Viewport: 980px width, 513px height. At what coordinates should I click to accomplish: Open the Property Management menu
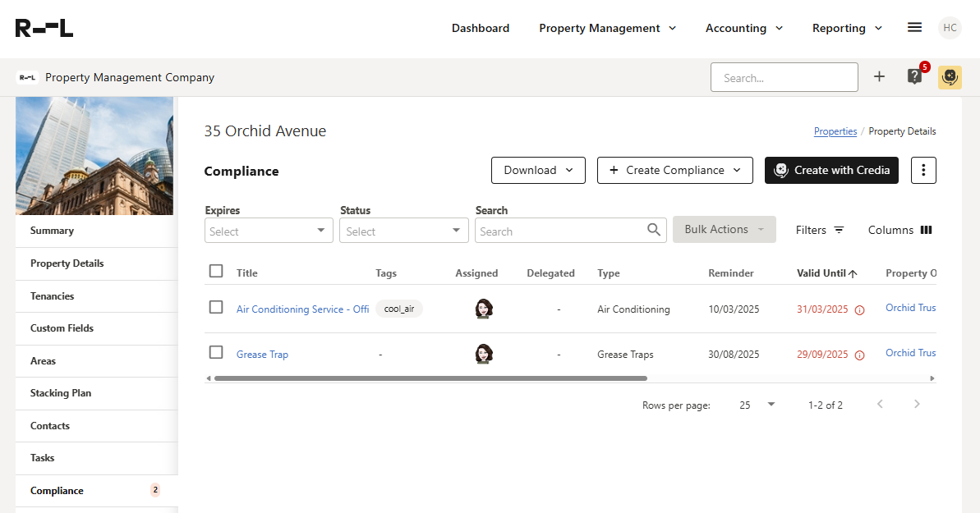607,28
